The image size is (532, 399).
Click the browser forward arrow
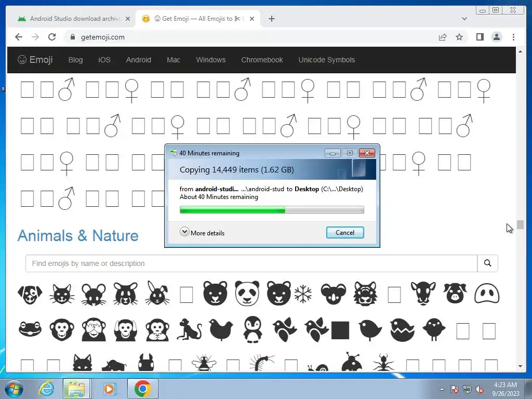35,37
